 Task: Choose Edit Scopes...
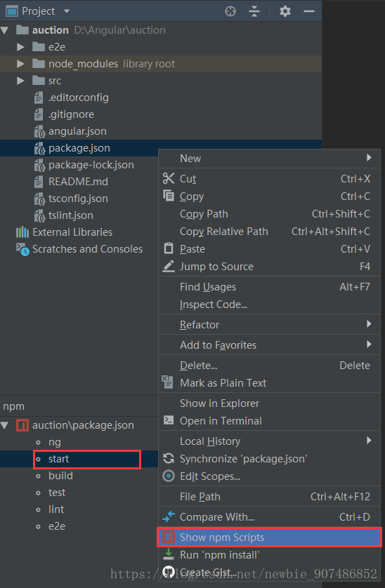click(269, 476)
